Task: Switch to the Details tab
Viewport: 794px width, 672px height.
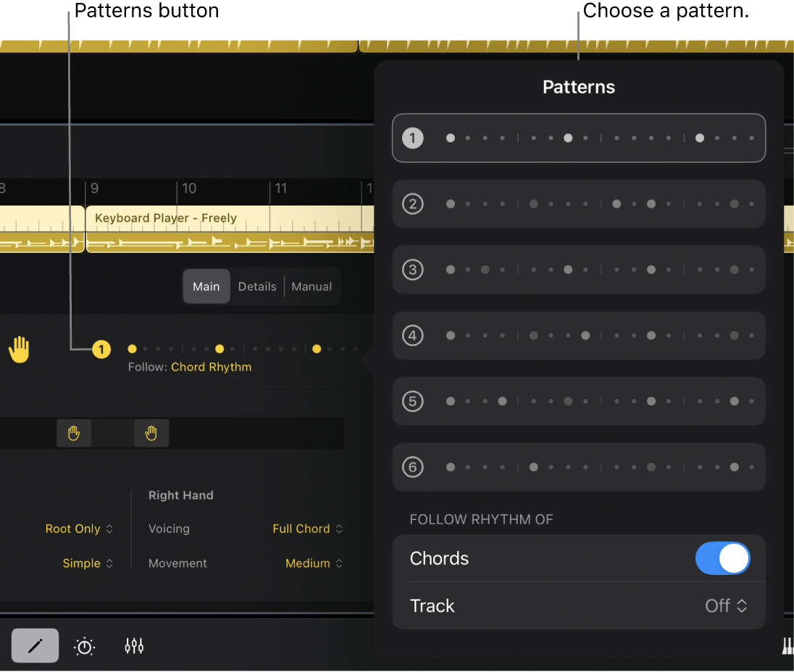Action: point(257,286)
